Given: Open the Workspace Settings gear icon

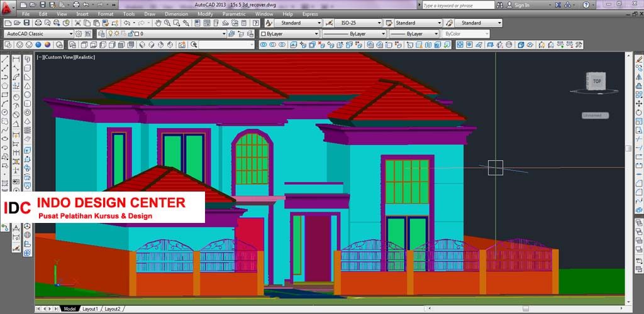Looking at the screenshot, I should (x=78, y=34).
